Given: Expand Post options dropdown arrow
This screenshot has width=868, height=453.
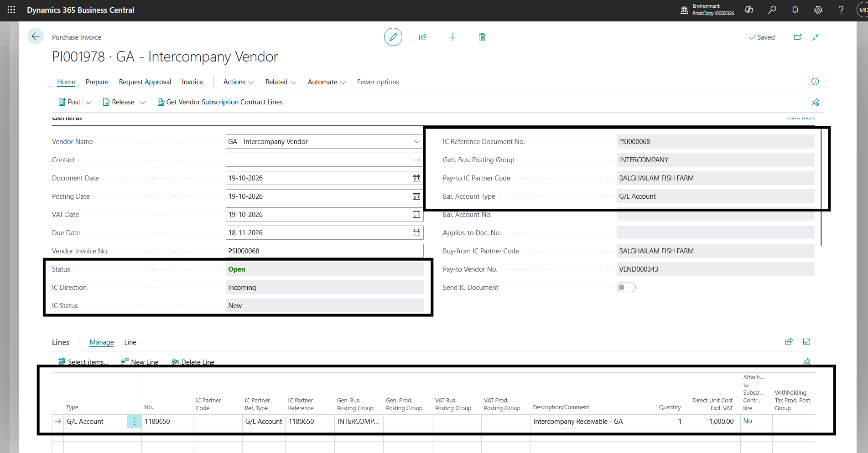Looking at the screenshot, I should 88,103.
